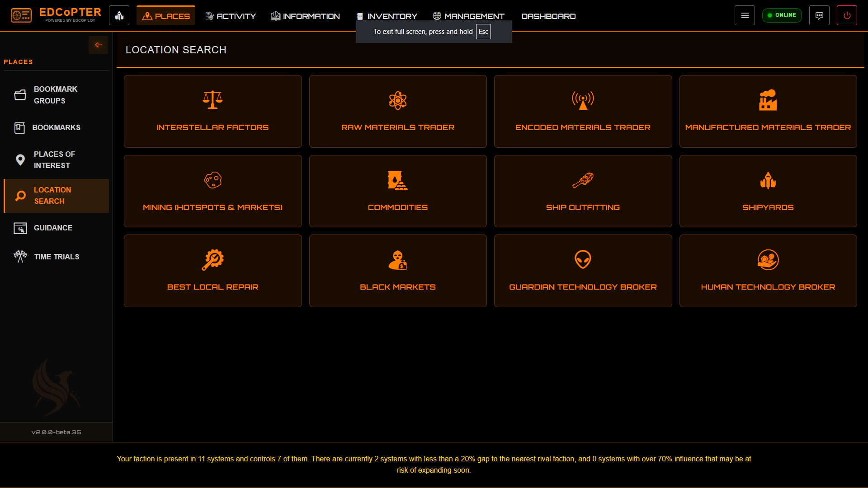Screen dimensions: 868x488
Task: Collapse the sidebar with the arrow button
Action: [x=98, y=45]
